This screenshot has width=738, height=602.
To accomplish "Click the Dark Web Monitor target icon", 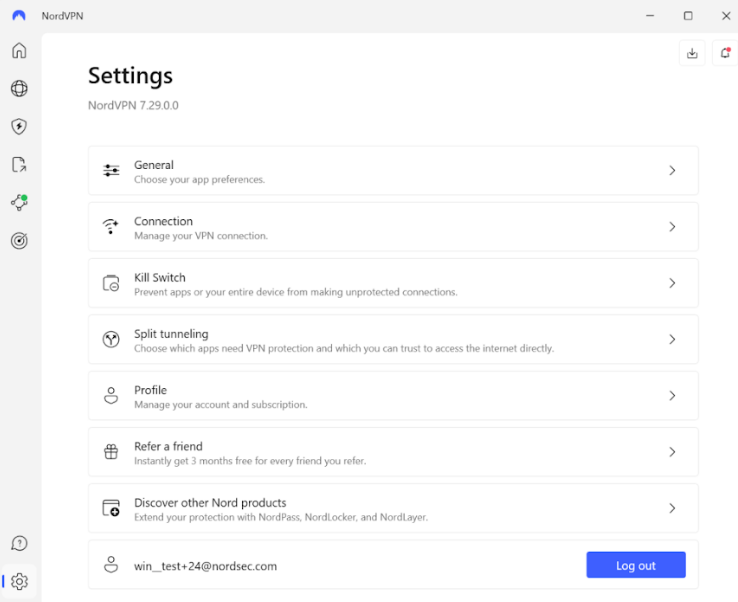I will [19, 240].
